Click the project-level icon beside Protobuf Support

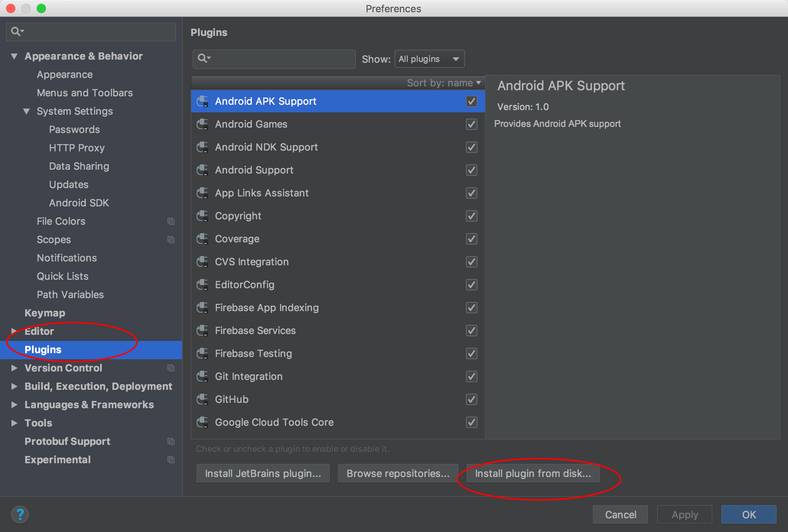pos(171,441)
